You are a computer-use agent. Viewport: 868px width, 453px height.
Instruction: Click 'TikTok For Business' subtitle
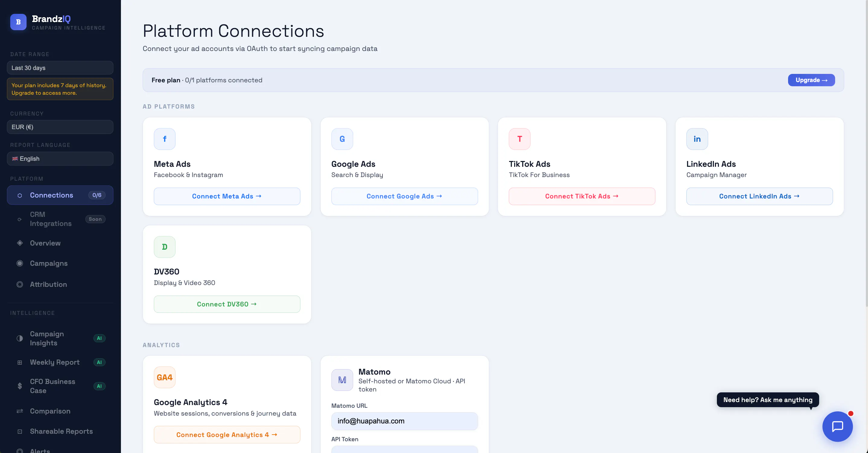pyautogui.click(x=539, y=175)
